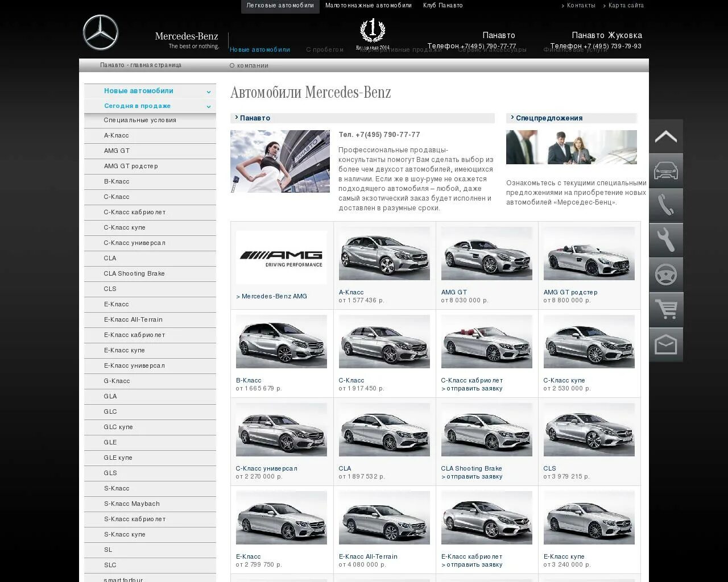This screenshot has width=728, height=582.
Task: Switch to Легковые автомобили tab
Action: [280, 6]
